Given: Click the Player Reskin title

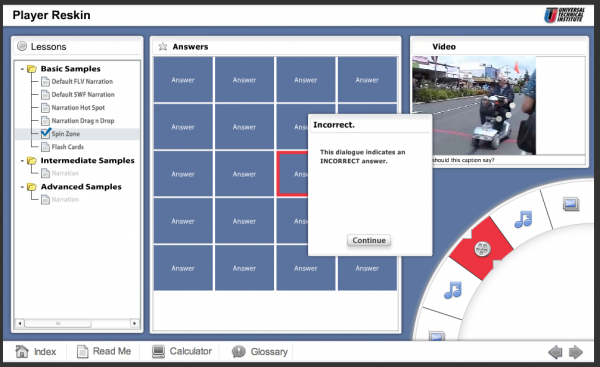Looking at the screenshot, I should tap(51, 15).
